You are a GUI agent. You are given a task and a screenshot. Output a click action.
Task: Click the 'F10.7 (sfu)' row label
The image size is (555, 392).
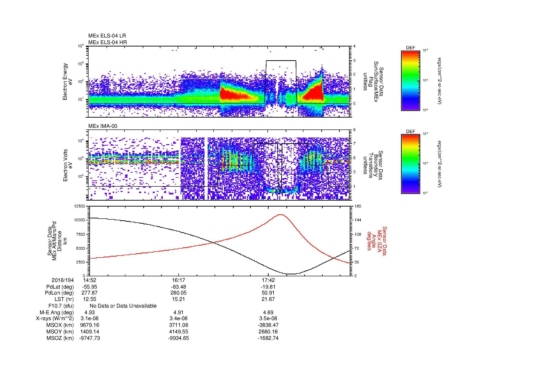61,306
